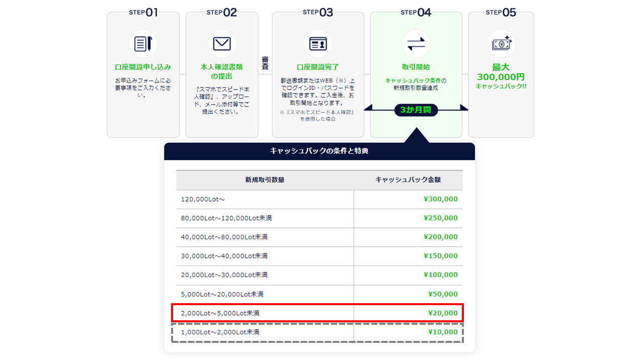Click the 2,000Lot～5,000Lot未満 cell
The image size is (644, 362).
(265, 313)
